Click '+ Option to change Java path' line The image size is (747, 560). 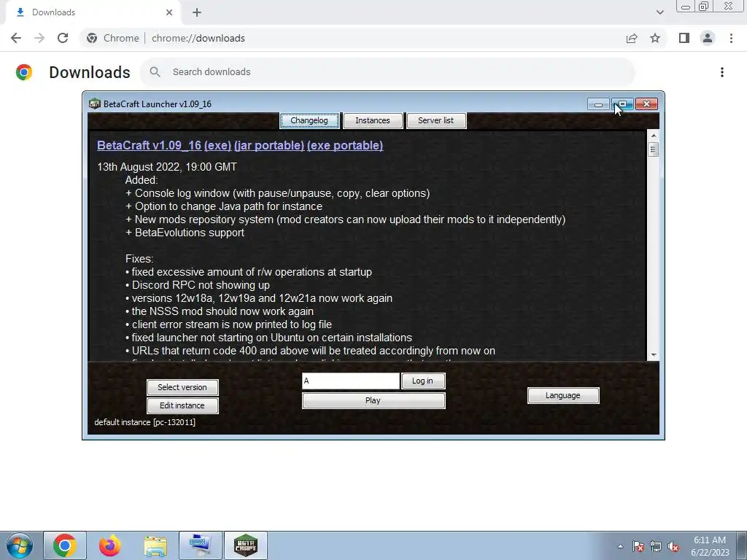(x=224, y=206)
